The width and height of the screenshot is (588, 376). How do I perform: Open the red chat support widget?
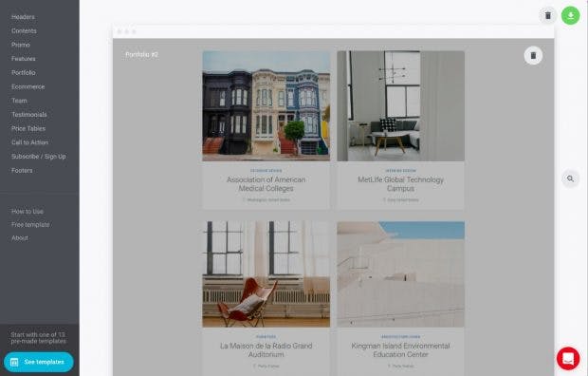(x=568, y=358)
